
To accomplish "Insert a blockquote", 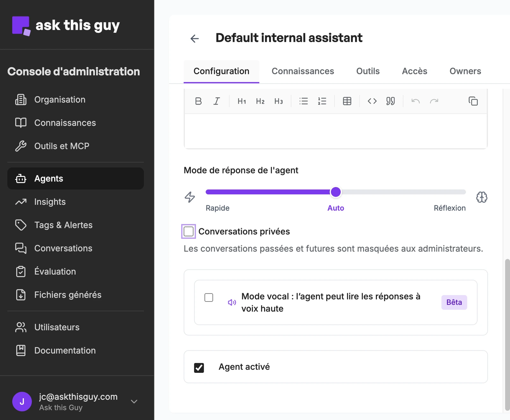I will pyautogui.click(x=390, y=101).
